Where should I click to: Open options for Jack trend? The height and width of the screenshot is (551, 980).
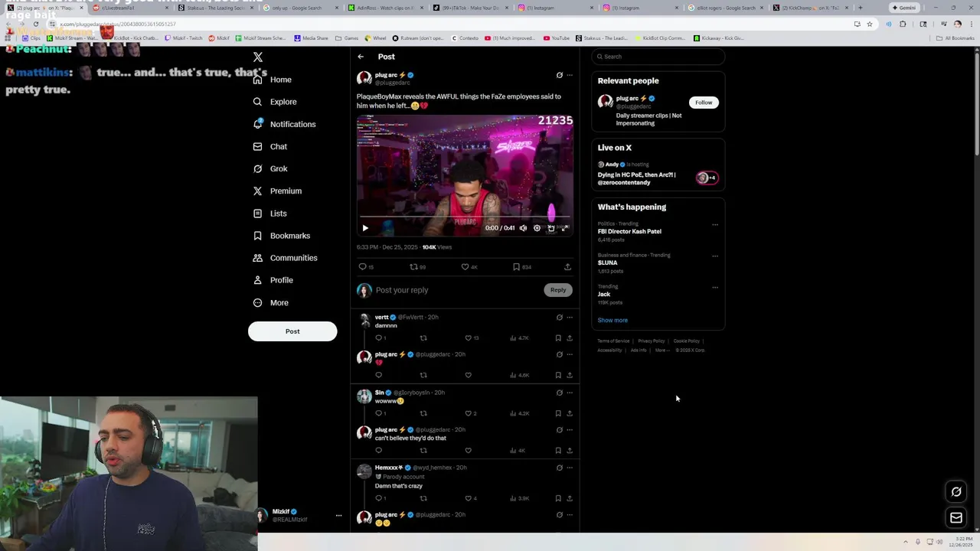tap(715, 288)
